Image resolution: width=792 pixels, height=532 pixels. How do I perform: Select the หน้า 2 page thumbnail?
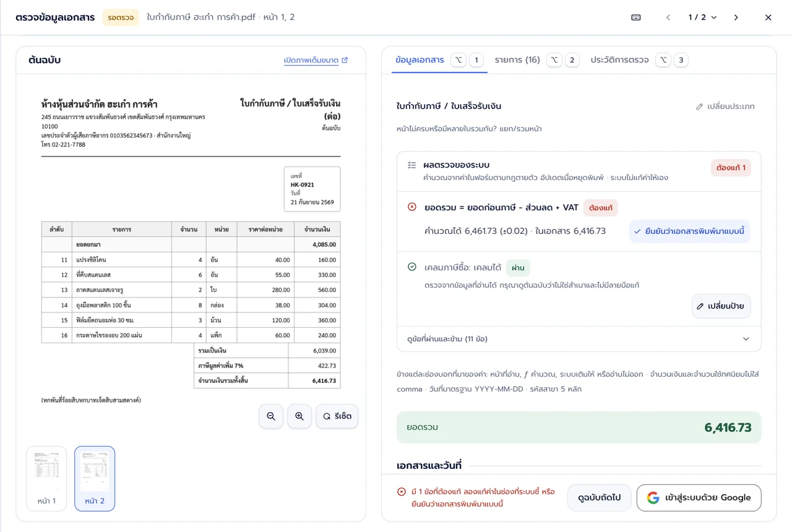click(95, 479)
